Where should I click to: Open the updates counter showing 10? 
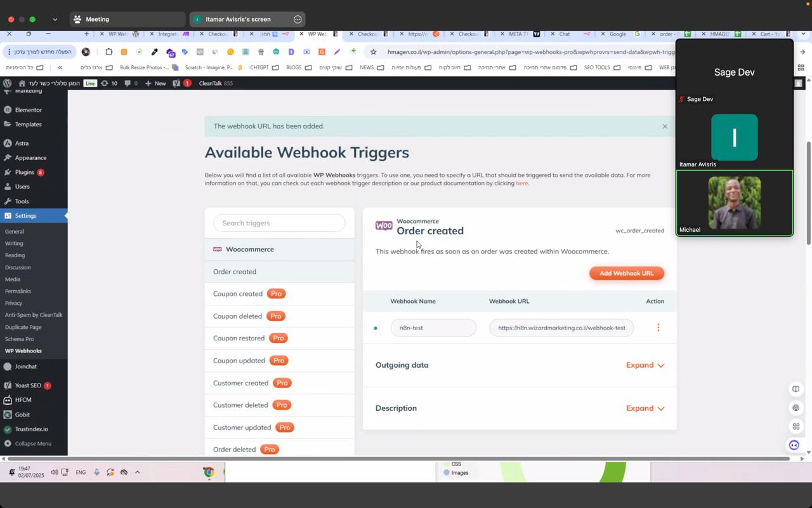tap(109, 83)
